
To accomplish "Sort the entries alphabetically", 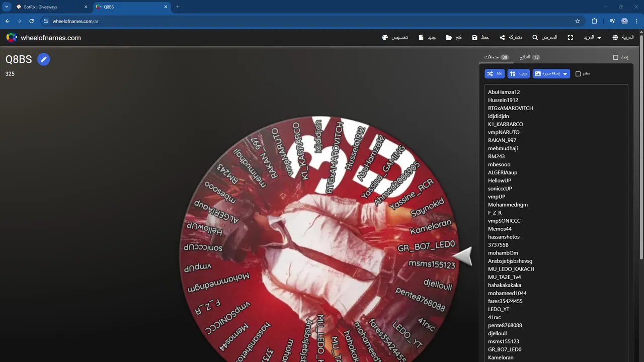I will 519,74.
